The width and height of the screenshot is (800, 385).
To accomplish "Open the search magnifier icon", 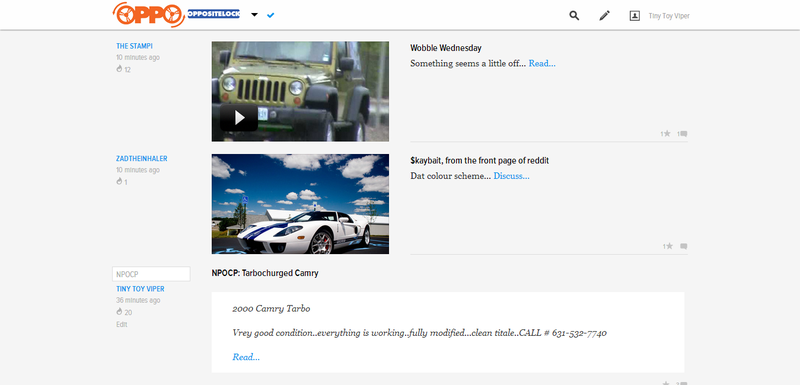I will click(574, 16).
